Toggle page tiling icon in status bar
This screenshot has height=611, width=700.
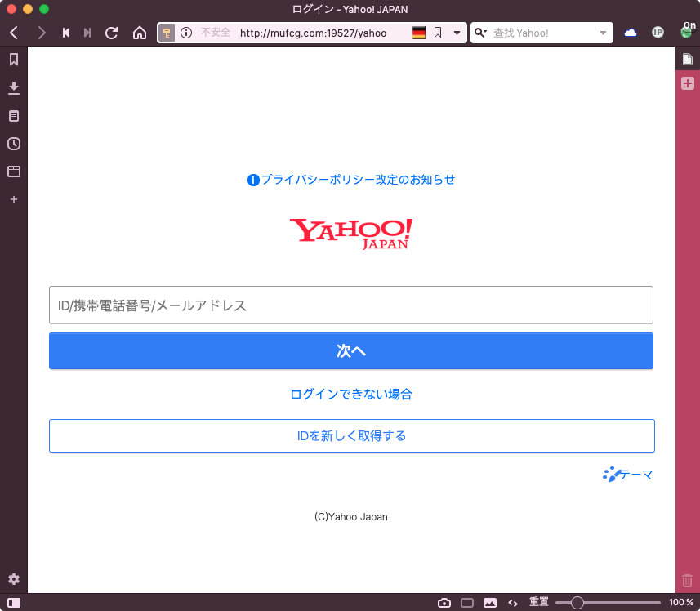467,603
